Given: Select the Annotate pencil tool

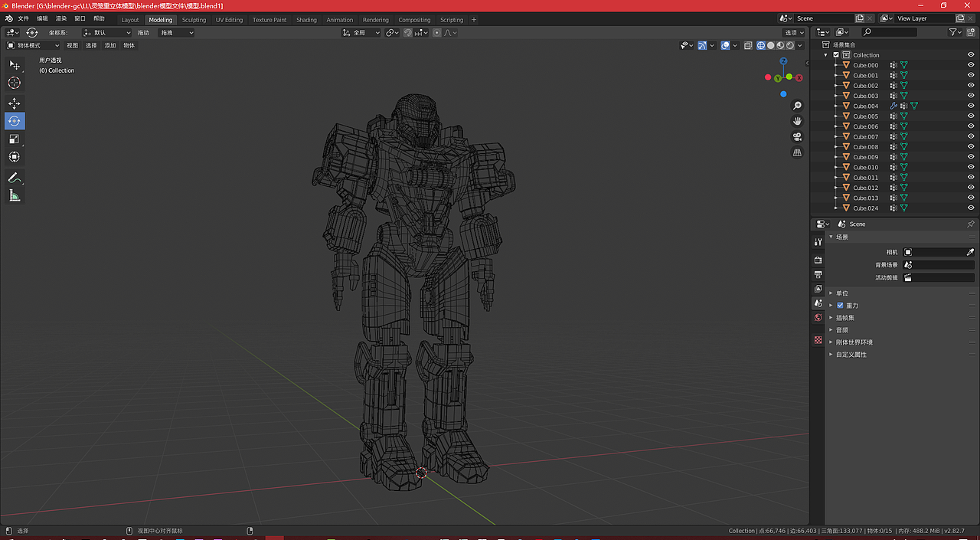Looking at the screenshot, I should tap(15, 178).
